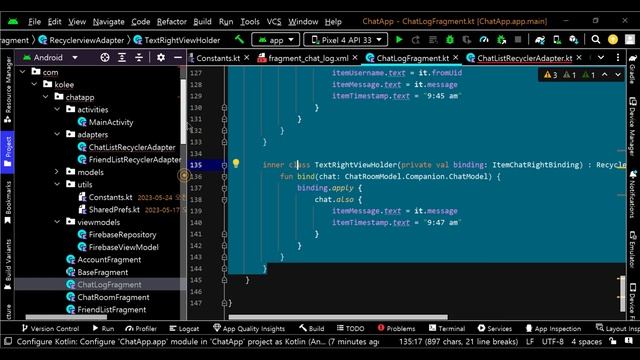Click Expand All in Project panel
640x360 pixels.
click(x=122, y=58)
